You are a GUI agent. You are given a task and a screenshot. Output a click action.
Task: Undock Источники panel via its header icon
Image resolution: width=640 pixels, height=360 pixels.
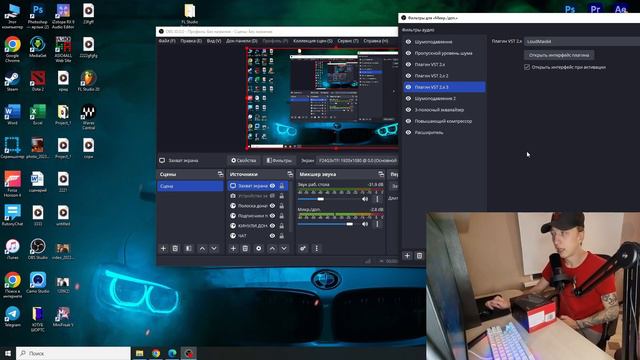tap(290, 174)
